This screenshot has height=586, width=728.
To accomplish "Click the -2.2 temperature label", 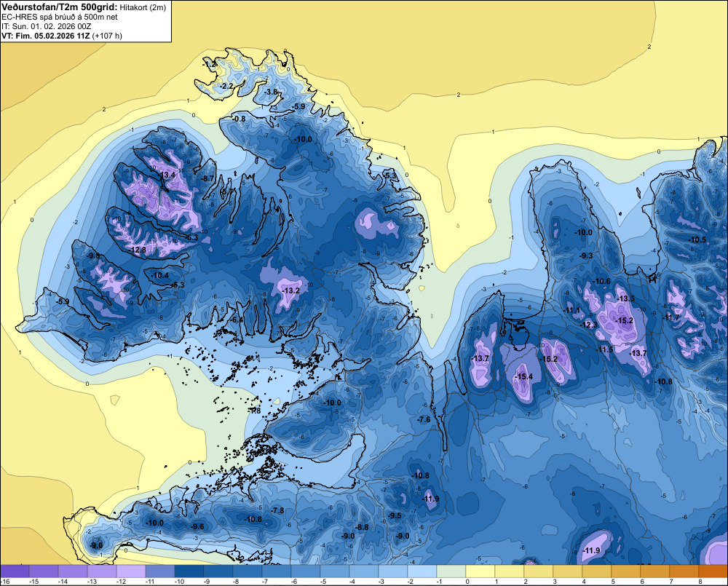I will pyautogui.click(x=226, y=87).
